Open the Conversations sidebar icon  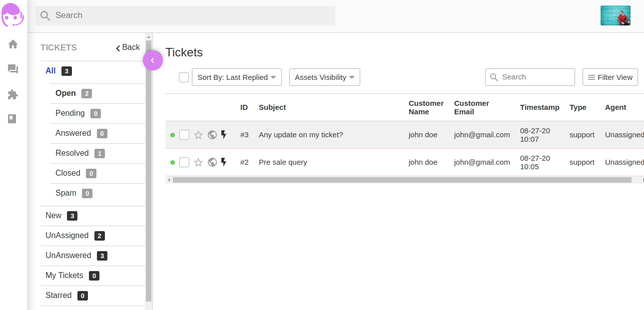point(12,69)
